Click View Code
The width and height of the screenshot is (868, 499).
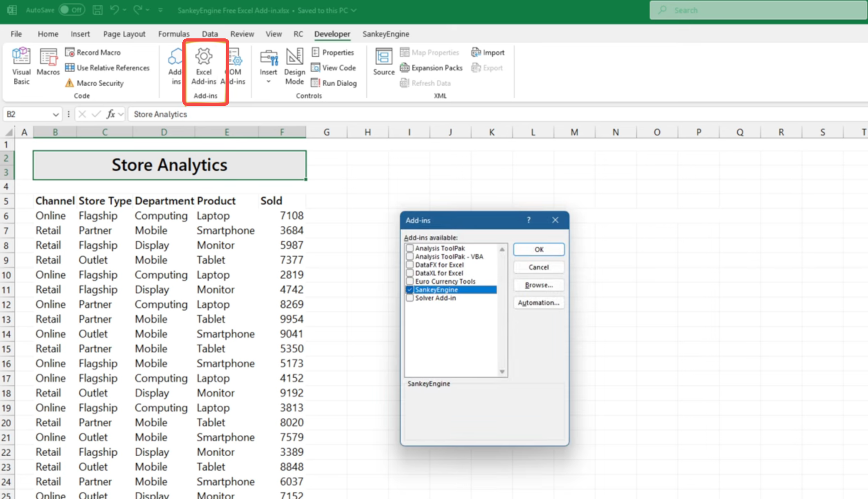(x=333, y=68)
